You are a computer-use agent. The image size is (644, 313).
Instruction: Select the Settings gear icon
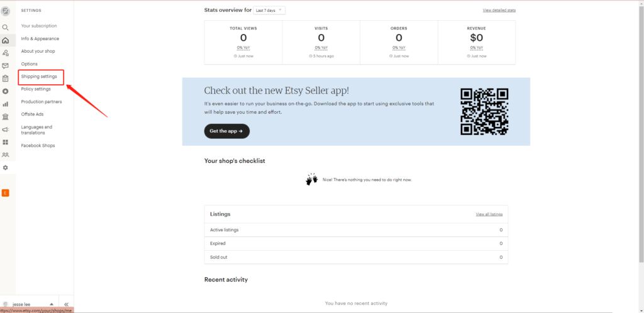click(5, 168)
